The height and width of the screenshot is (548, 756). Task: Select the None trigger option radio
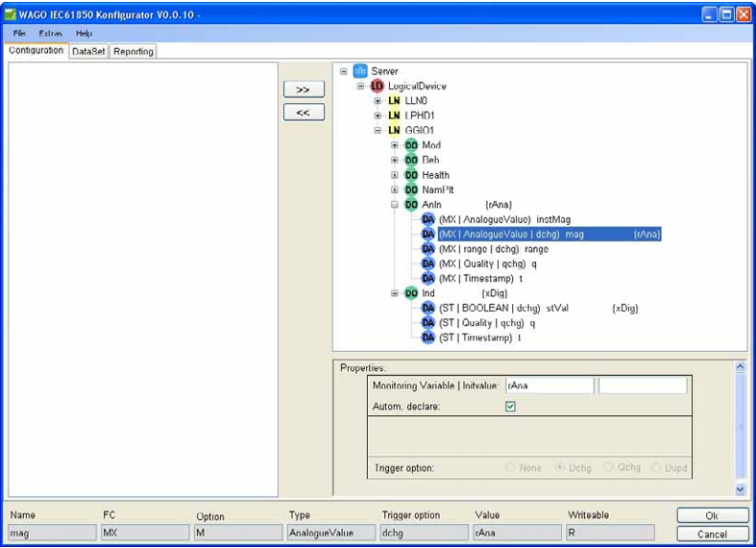510,468
